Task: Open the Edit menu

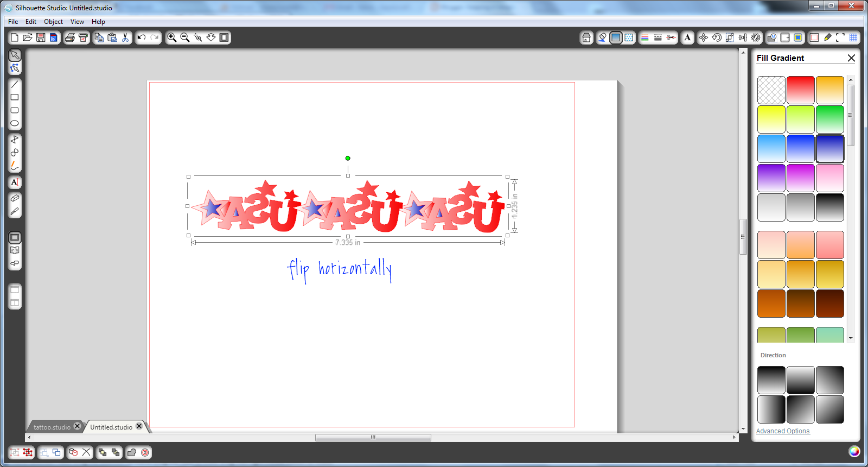Action: [x=31, y=22]
